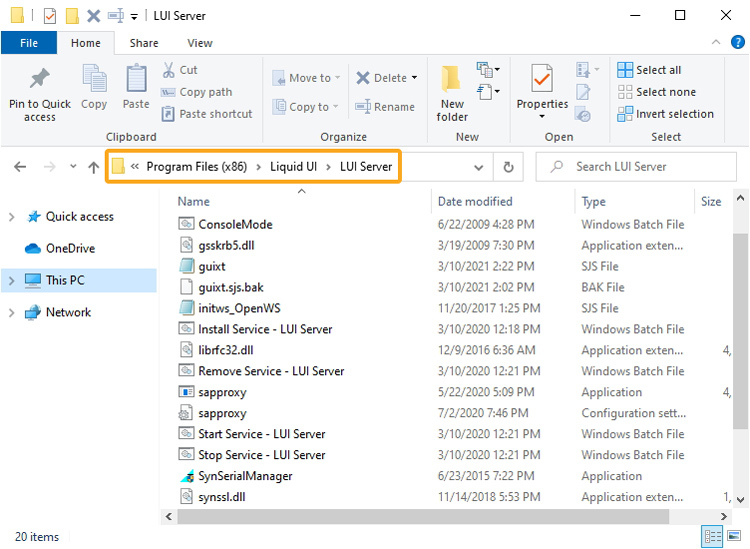Image resolution: width=750 pixels, height=549 pixels.
Task: Customize Quick Access Toolbar dropdown
Action: (x=134, y=17)
